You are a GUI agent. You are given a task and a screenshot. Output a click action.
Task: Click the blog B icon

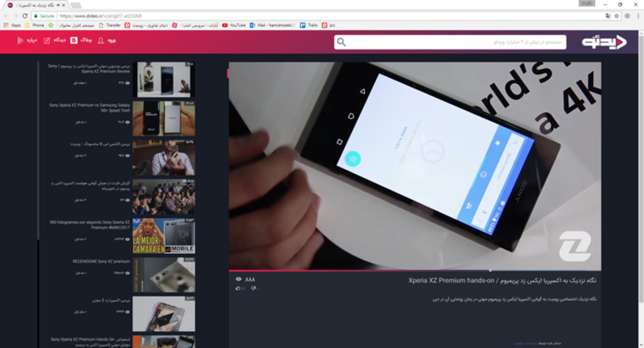(x=74, y=41)
